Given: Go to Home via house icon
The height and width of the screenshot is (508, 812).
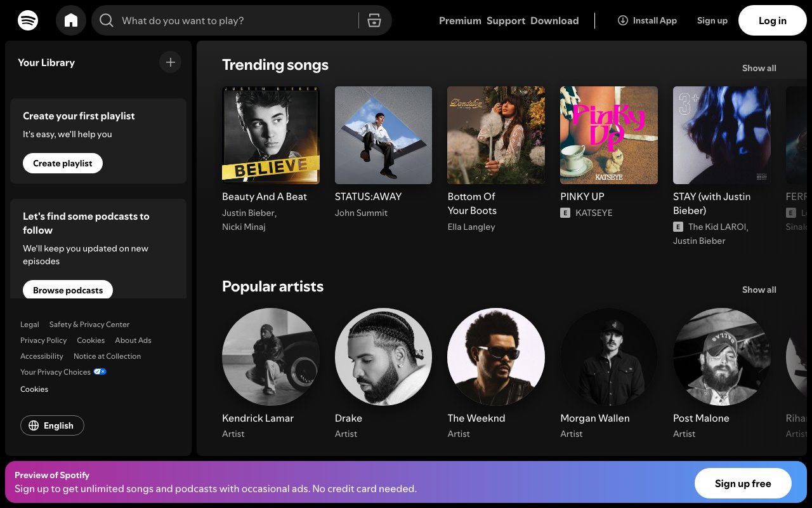Looking at the screenshot, I should [x=71, y=20].
